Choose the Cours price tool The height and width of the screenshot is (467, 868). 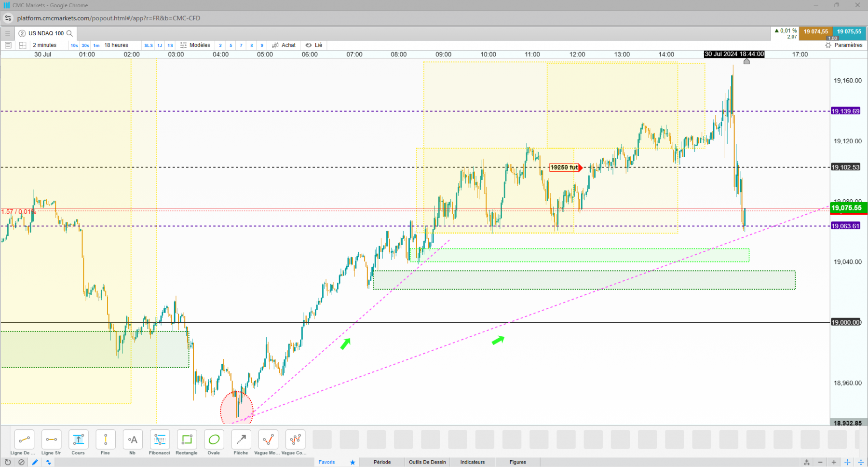click(78, 440)
